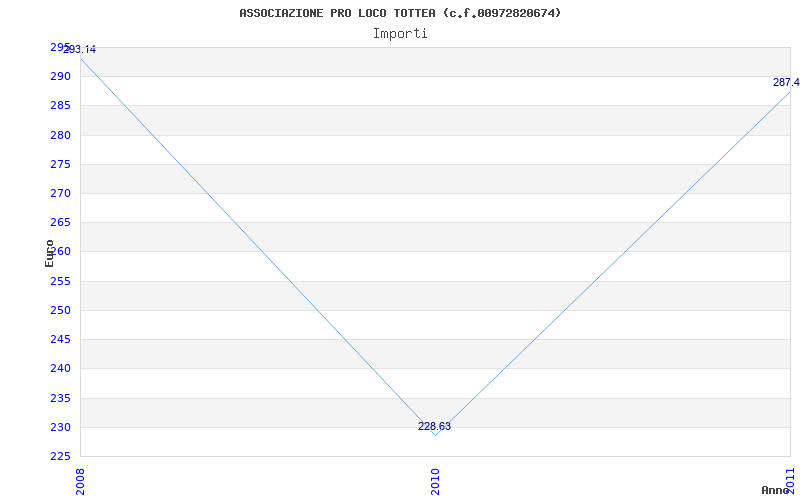
Task: Select the 2010 x-axis year label
Action: [x=435, y=482]
